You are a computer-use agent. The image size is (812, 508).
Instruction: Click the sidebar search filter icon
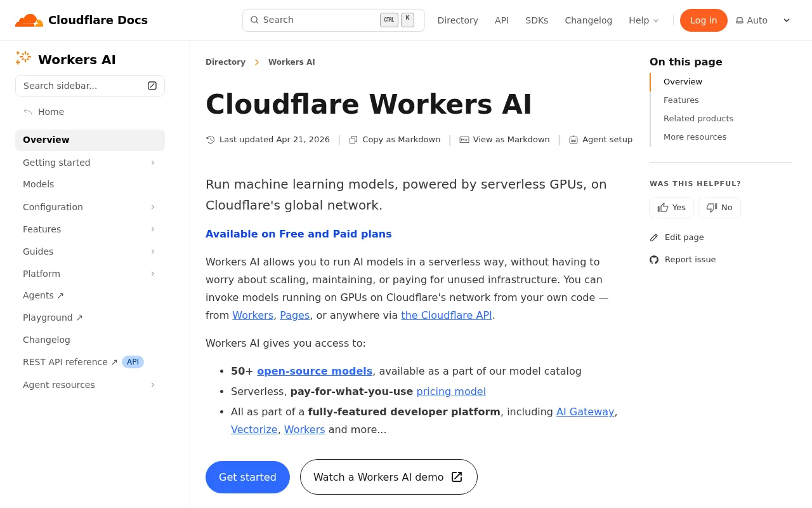152,86
